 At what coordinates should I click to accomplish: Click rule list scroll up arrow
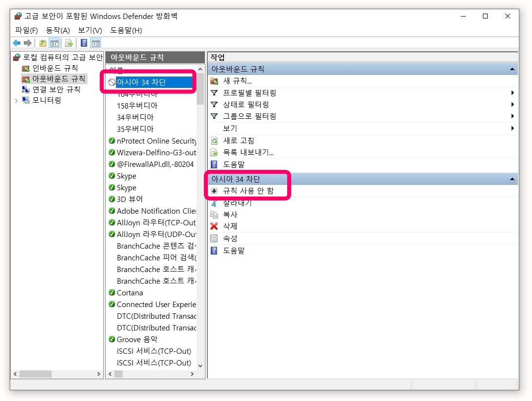point(200,69)
